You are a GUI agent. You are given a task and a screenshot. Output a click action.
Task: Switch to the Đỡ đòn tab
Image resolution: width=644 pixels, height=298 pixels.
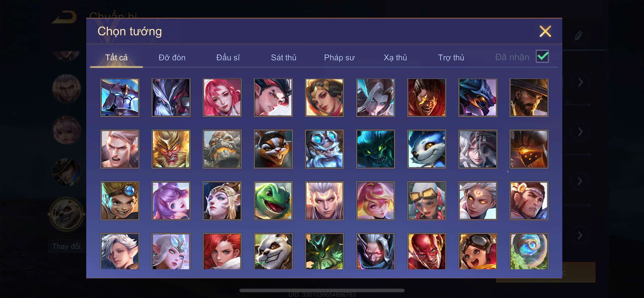[172, 57]
